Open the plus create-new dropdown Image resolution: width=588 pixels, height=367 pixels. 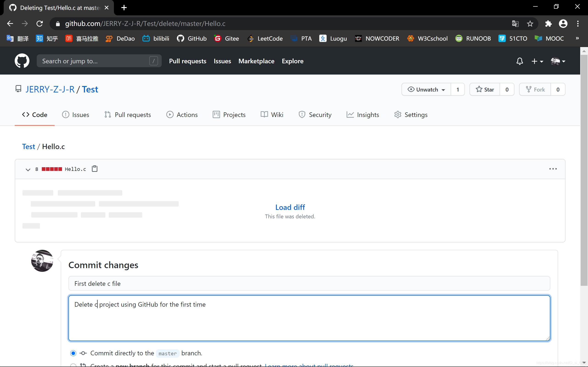(537, 61)
